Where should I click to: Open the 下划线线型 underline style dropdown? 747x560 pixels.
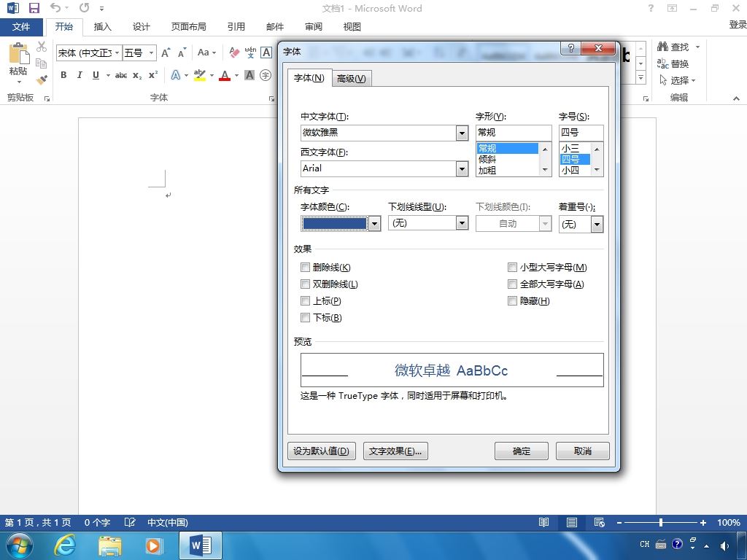point(462,223)
